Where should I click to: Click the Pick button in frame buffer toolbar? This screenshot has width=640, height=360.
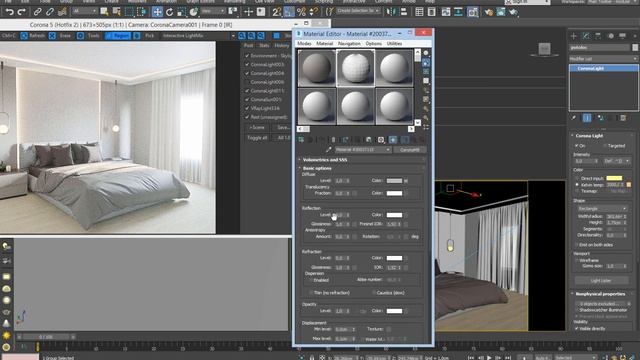coord(149,36)
